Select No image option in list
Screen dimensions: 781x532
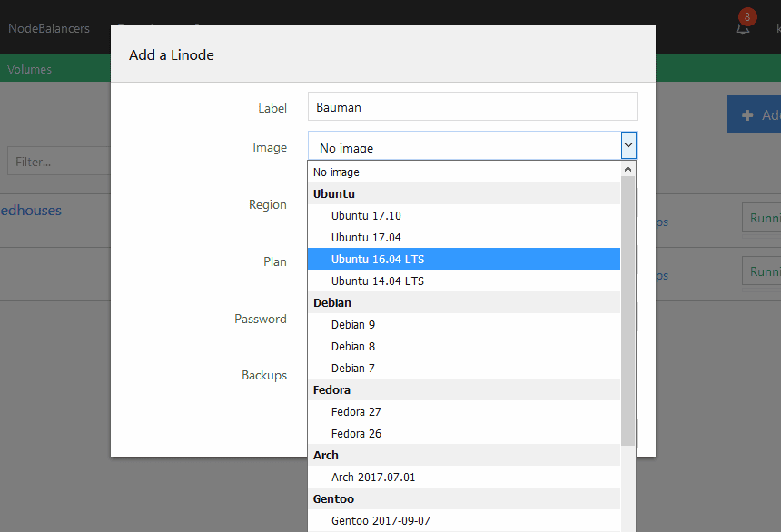[x=464, y=172]
